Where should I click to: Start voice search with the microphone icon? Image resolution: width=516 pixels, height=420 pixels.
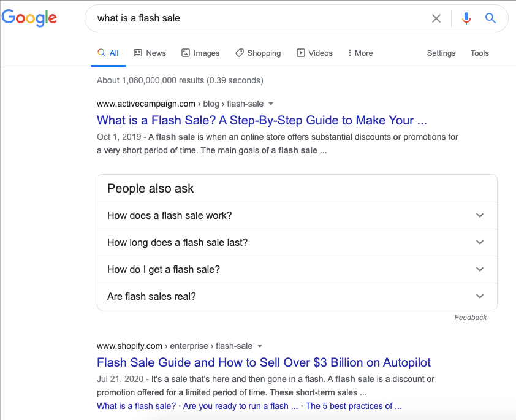pyautogui.click(x=466, y=18)
